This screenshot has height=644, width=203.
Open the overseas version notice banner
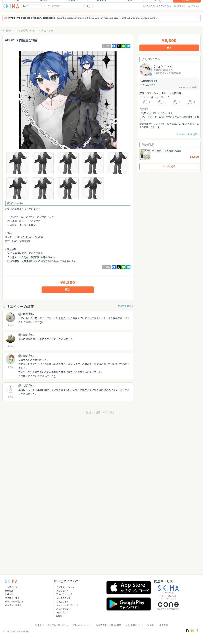click(x=101, y=18)
